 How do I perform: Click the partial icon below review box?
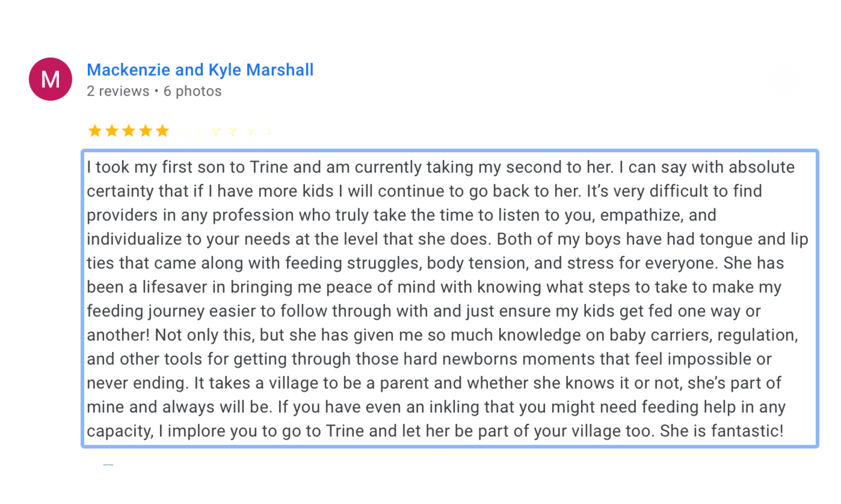[108, 465]
